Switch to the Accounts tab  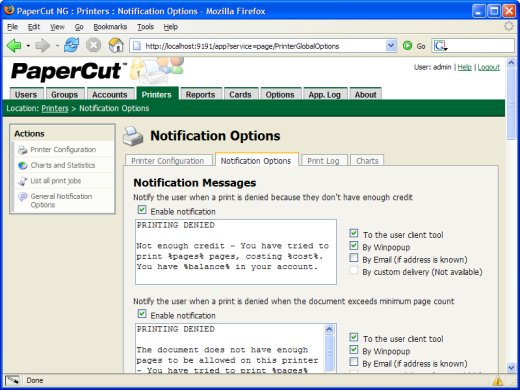pos(110,95)
